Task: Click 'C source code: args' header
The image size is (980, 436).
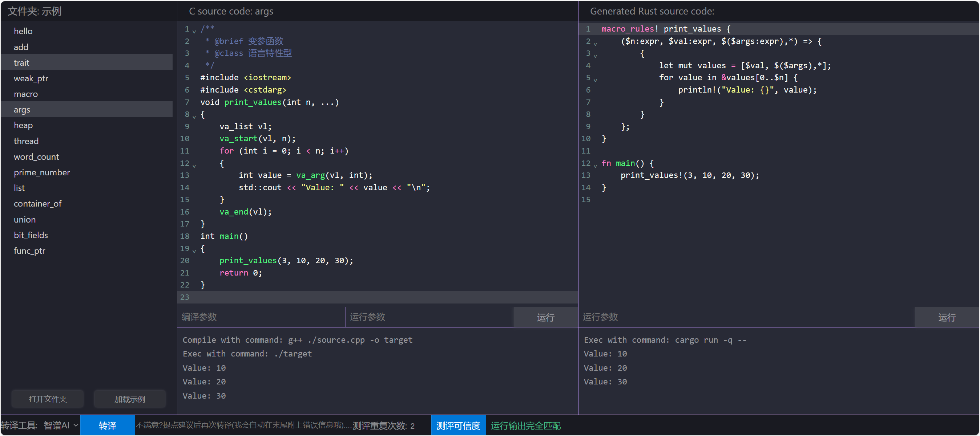Action: point(231,11)
